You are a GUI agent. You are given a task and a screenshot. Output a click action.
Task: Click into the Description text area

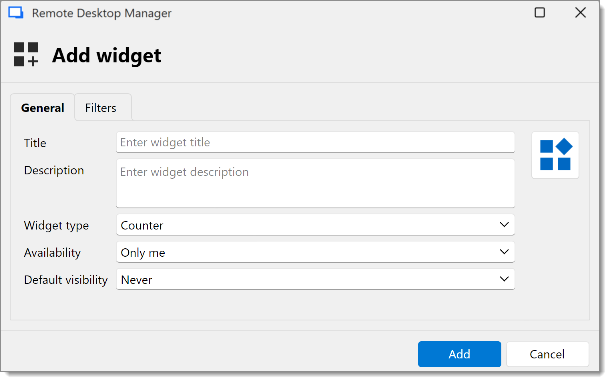(x=316, y=183)
